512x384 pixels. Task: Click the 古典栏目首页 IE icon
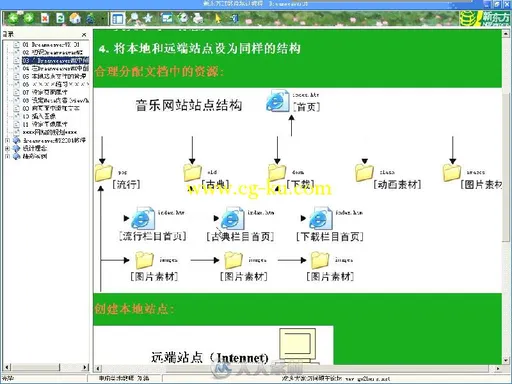tap(232, 218)
